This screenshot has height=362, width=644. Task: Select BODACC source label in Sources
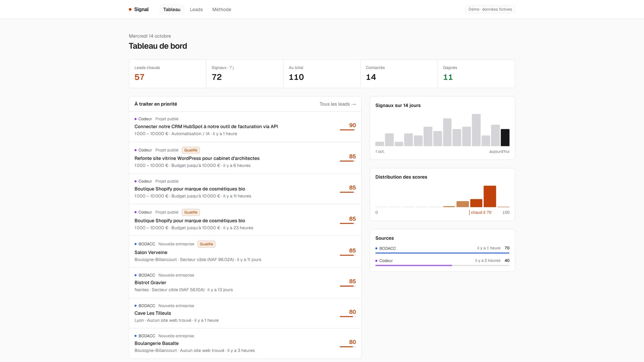tap(388, 249)
